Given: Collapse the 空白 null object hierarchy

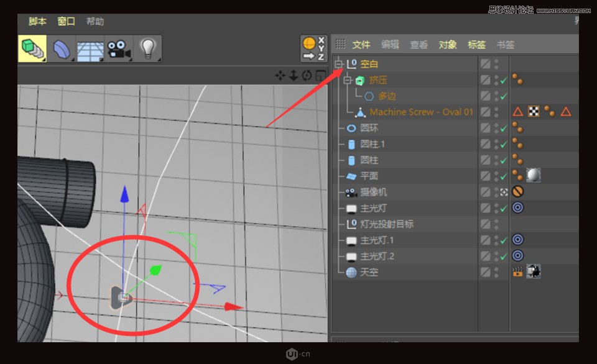Looking at the screenshot, I should (x=338, y=63).
